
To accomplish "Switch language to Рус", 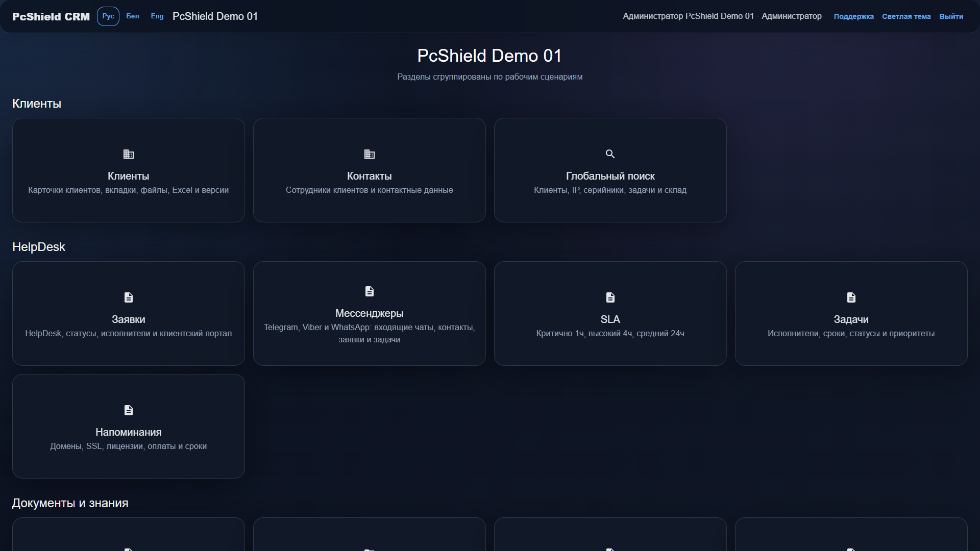I will [x=108, y=16].
